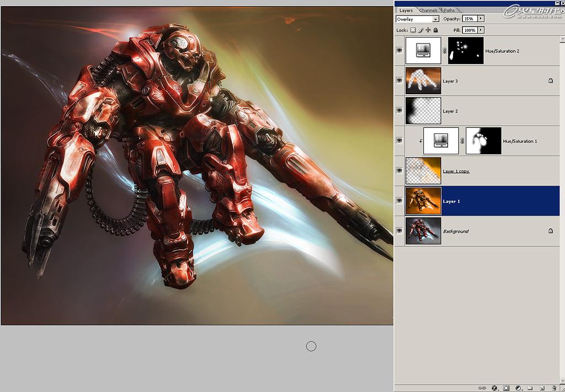Screen dimensions: 565x392
Task: Add a layer mask
Action: pyautogui.click(x=507, y=388)
